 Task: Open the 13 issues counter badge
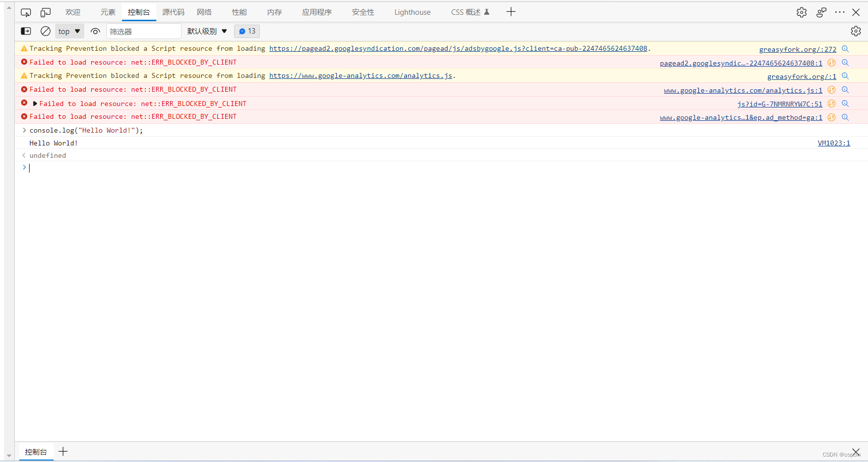tap(247, 31)
